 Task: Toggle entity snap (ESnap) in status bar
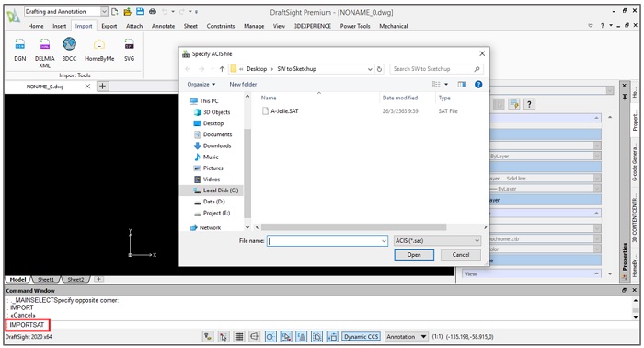pyautogui.click(x=286, y=337)
